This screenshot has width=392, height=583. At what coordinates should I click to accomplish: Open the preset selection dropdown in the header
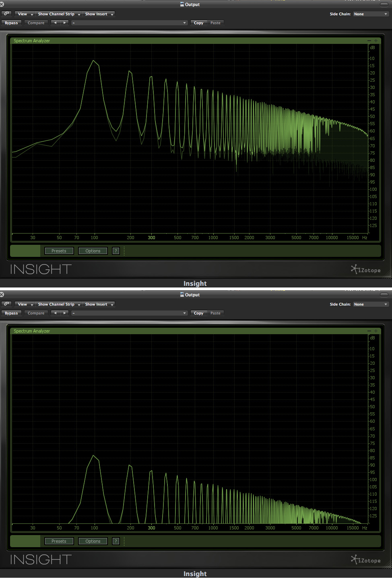(129, 23)
